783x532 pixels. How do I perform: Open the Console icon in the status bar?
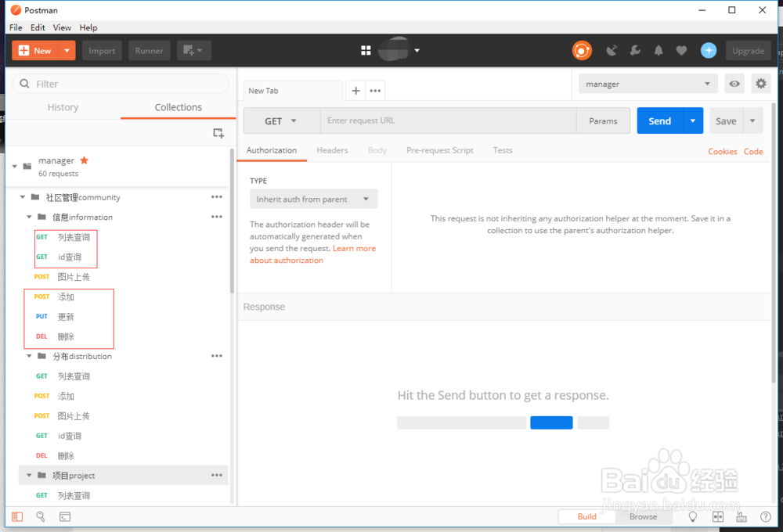pos(65,516)
